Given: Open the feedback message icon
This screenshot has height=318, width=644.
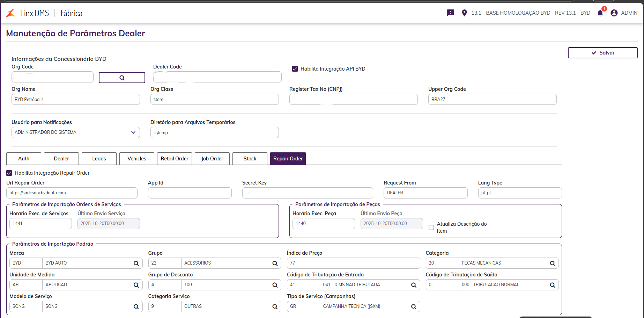Looking at the screenshot, I should pos(450,13).
